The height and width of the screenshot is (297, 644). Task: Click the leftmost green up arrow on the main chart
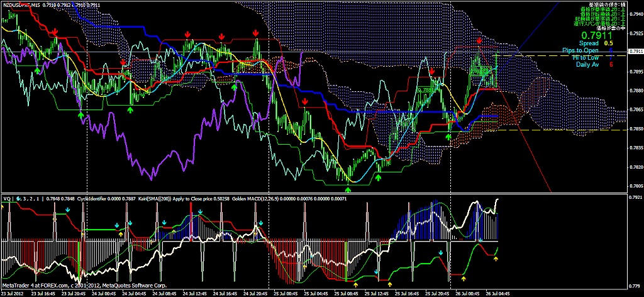tap(38, 71)
